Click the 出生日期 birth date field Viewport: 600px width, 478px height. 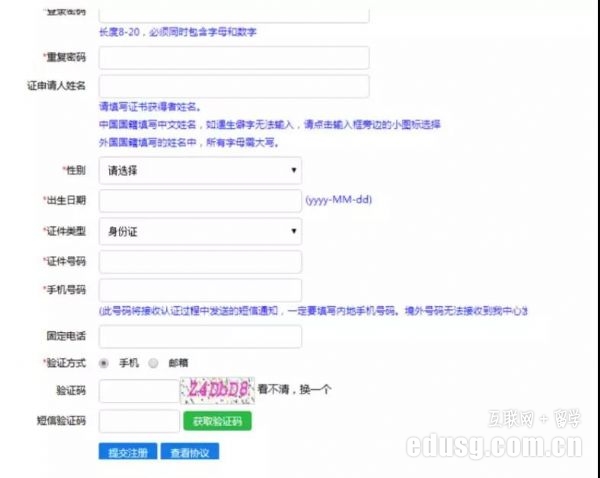pos(200,200)
